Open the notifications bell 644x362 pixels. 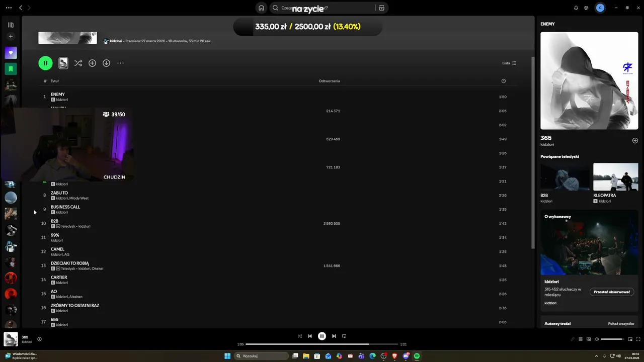576,8
